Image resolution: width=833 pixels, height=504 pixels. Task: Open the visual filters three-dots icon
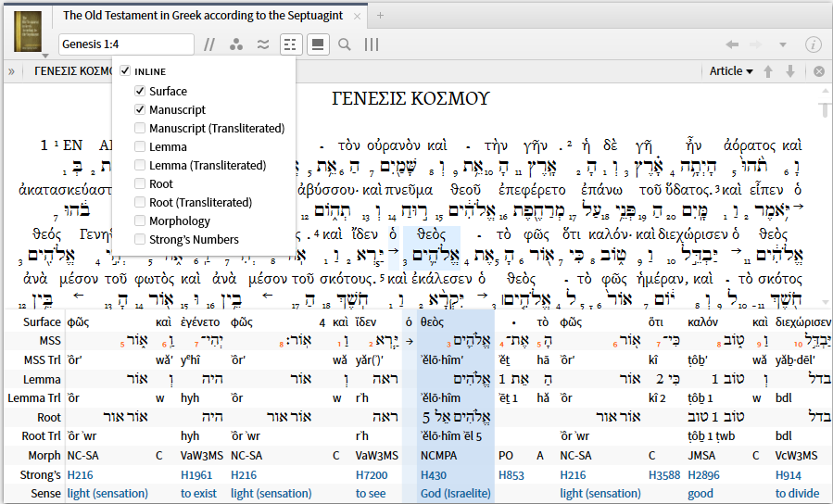click(236, 44)
